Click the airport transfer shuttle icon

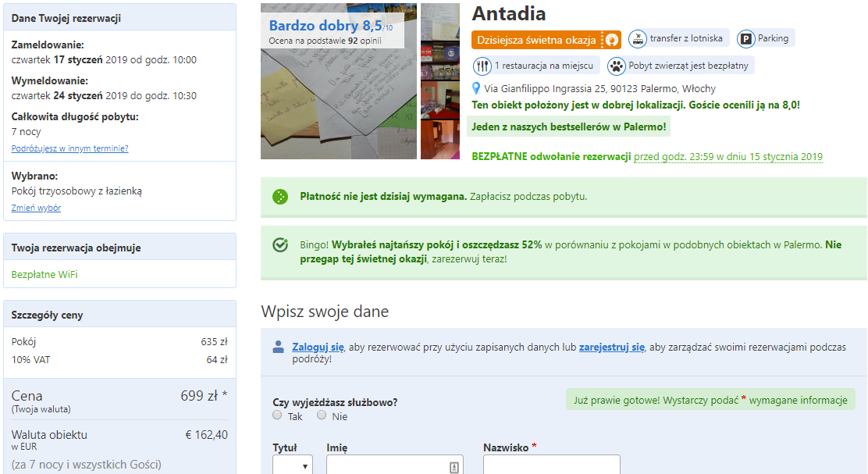pos(638,39)
